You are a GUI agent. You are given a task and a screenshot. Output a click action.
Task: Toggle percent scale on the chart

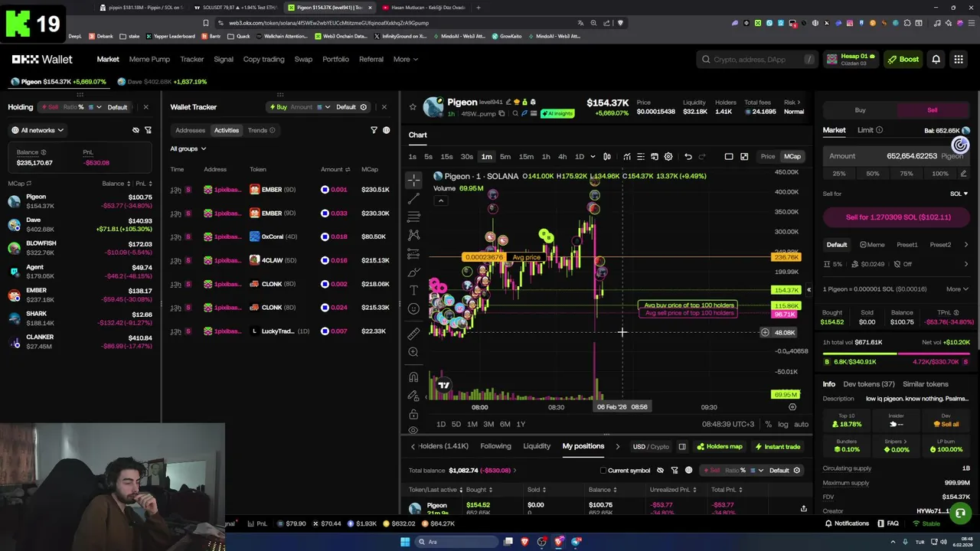[768, 424]
